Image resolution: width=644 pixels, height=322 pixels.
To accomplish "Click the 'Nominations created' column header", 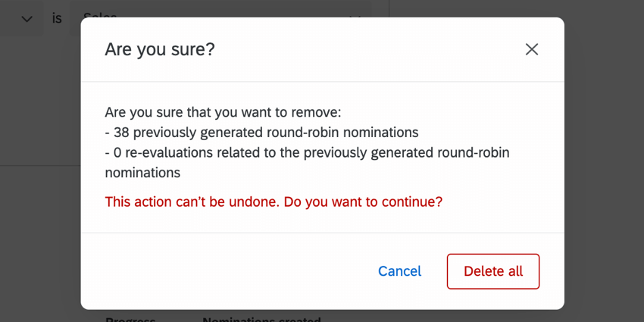I will point(261,318).
